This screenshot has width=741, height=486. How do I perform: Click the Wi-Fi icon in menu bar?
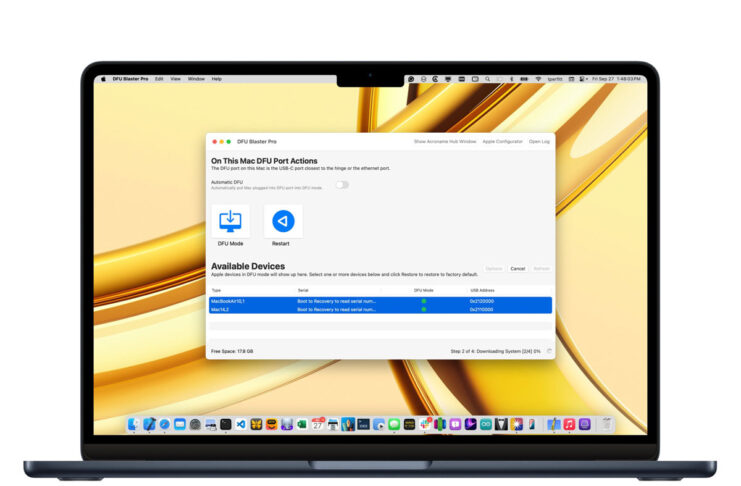pos(538,79)
